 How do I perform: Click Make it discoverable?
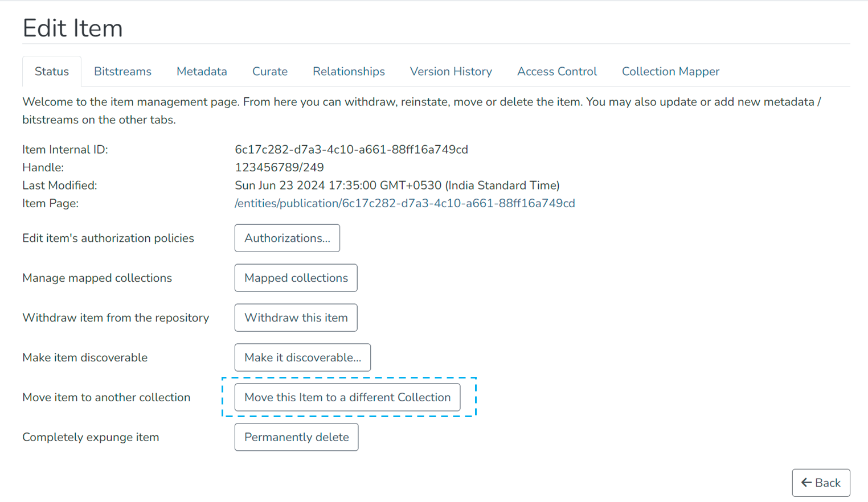(x=302, y=357)
